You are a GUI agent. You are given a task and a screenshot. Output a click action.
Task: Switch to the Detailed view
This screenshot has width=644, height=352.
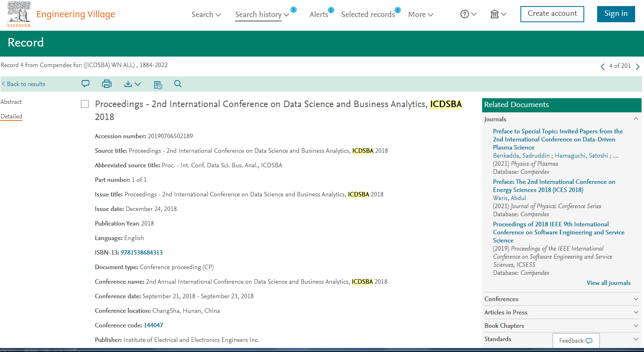click(11, 116)
